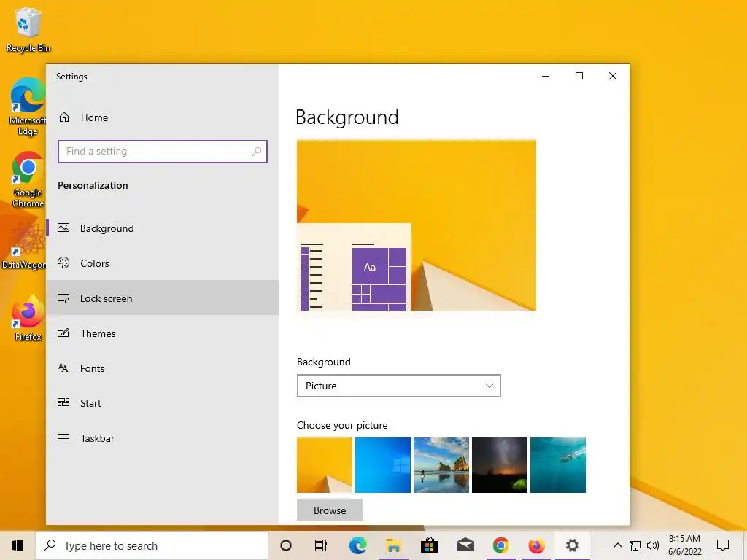Viewport: 747px width, 560px height.
Task: Click the Home icon in Settings sidebar
Action: click(64, 117)
